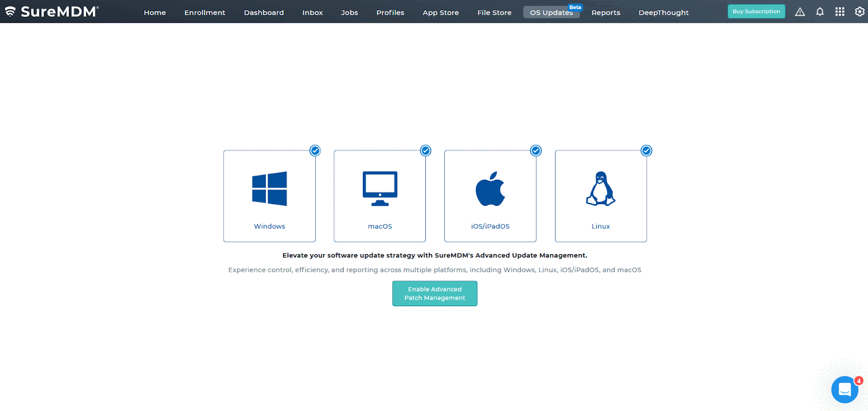The image size is (868, 411).
Task: Open the chat support bubble
Action: [845, 389]
